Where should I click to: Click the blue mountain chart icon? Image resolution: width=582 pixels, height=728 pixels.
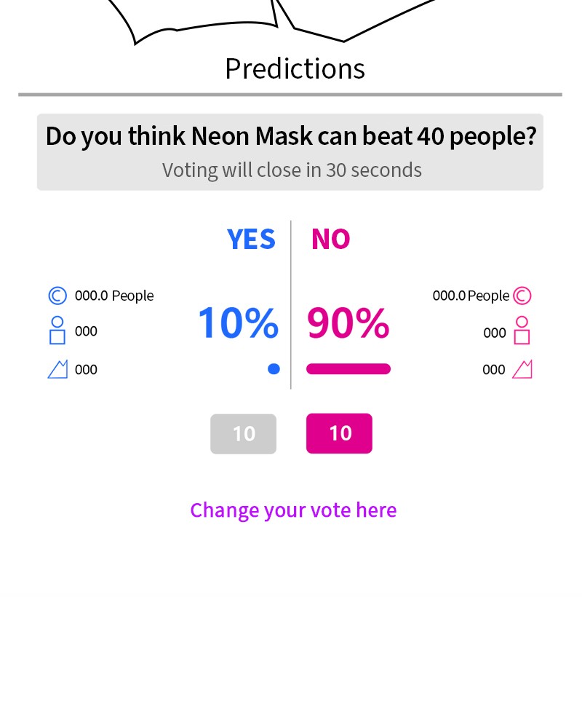57,369
